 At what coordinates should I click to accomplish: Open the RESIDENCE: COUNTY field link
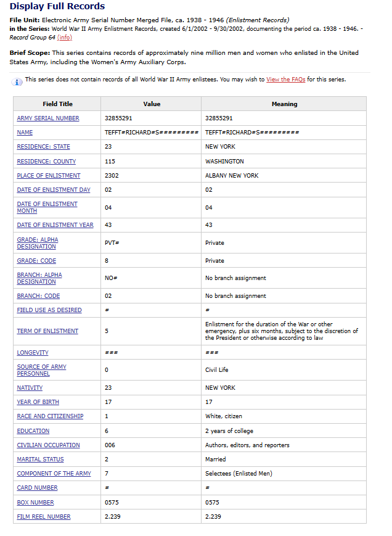coord(46,162)
